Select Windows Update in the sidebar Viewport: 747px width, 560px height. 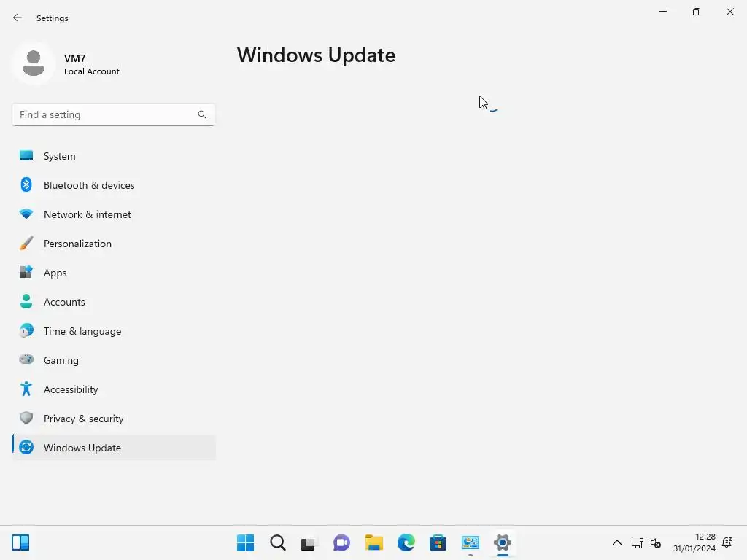113,448
